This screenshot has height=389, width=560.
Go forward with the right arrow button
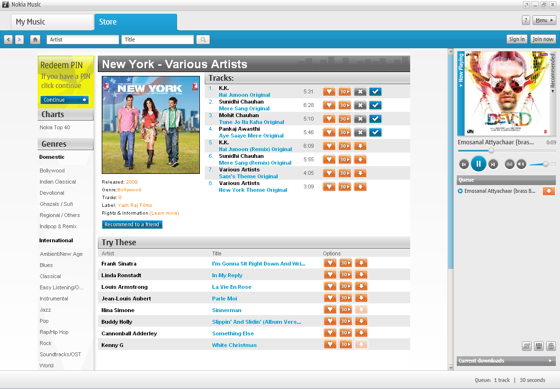click(x=20, y=40)
